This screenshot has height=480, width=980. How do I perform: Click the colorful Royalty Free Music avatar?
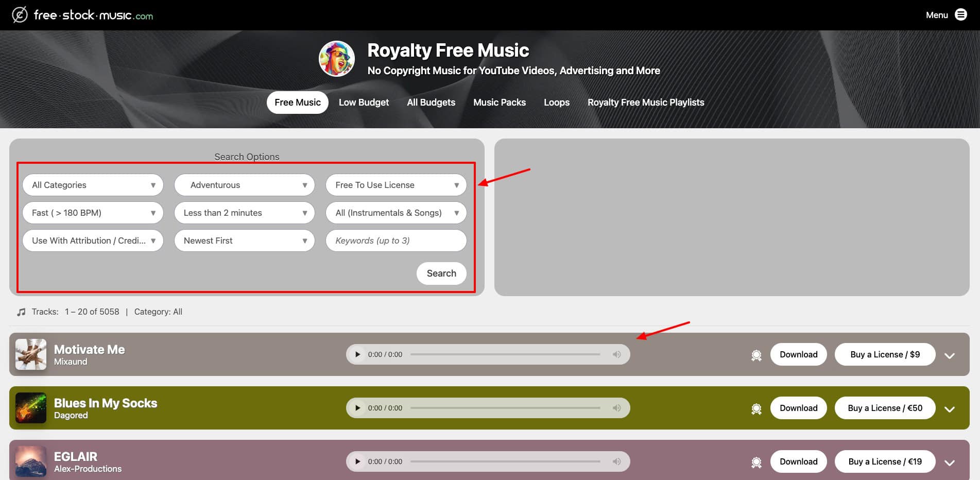click(x=337, y=59)
